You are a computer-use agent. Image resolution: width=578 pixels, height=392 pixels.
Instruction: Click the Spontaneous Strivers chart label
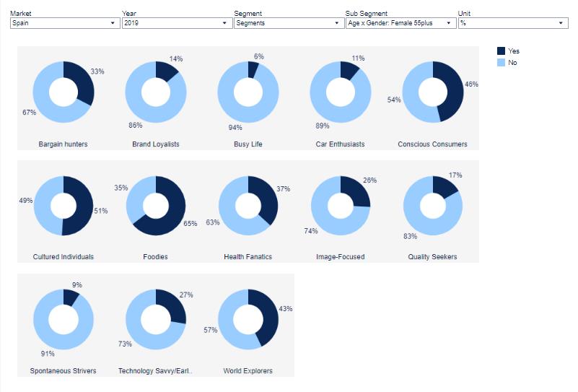pyautogui.click(x=64, y=371)
